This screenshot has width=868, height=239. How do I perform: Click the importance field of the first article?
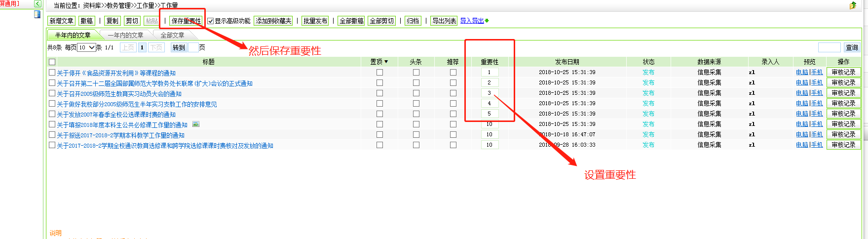point(489,73)
